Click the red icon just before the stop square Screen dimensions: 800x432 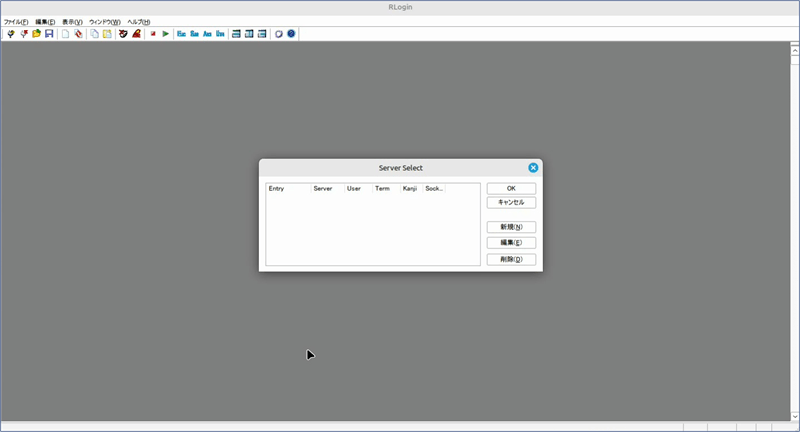[136, 34]
